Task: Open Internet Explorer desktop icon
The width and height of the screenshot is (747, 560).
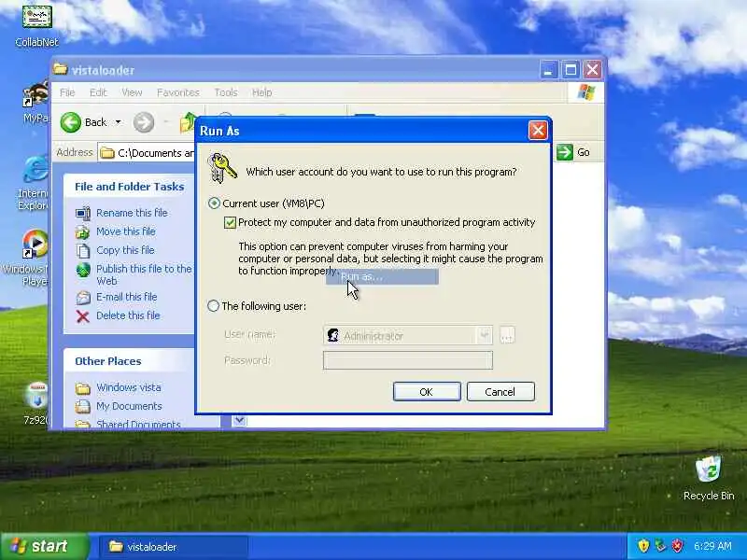Action: click(34, 183)
